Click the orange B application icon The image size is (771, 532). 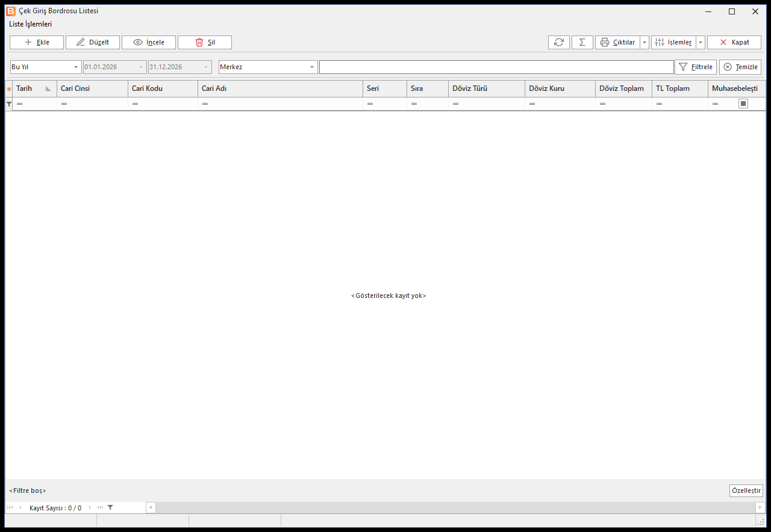click(x=11, y=11)
